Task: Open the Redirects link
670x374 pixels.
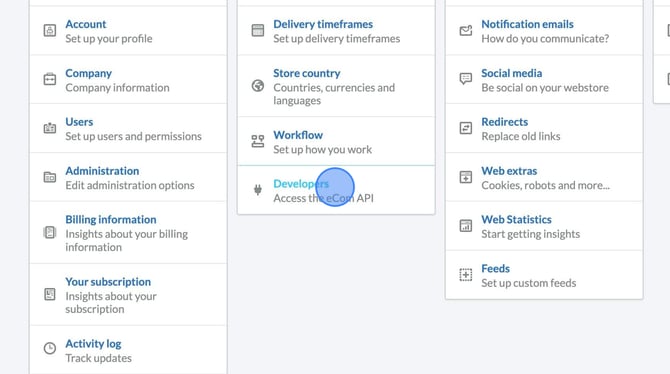Action: pyautogui.click(x=505, y=122)
